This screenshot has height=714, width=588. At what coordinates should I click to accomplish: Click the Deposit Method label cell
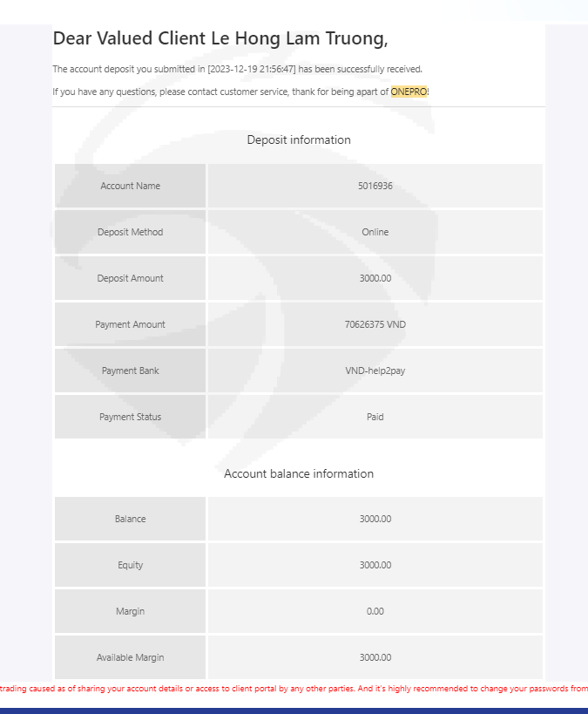tap(131, 232)
